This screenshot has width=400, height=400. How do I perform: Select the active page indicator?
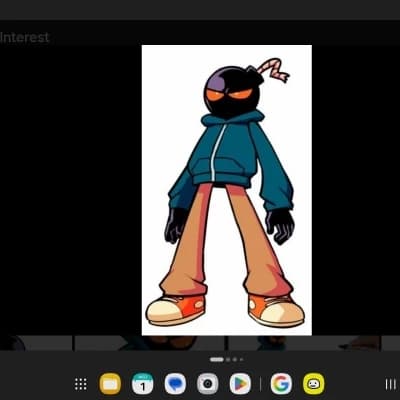tap(217, 360)
